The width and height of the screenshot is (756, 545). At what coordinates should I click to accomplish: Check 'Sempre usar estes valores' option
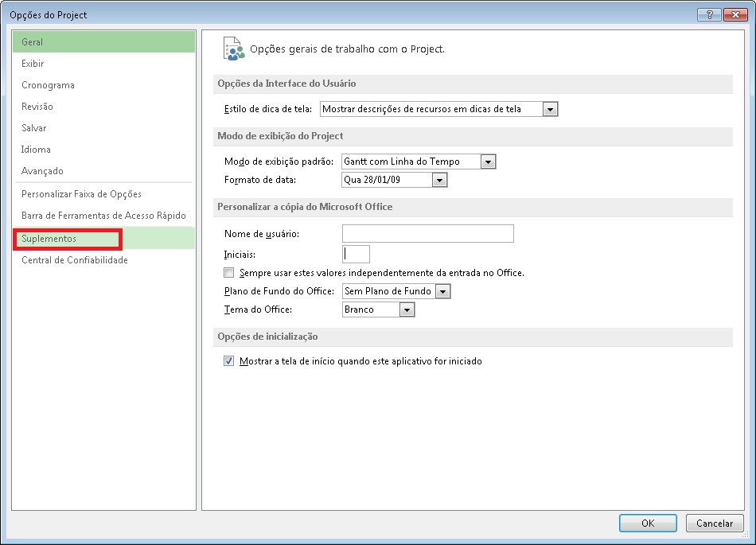pos(228,272)
